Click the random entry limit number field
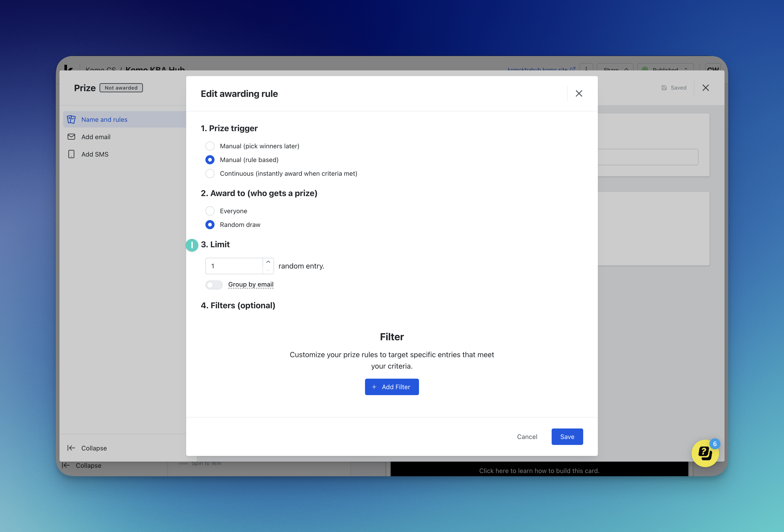Screen dimensions: 784x532 [x=234, y=266]
